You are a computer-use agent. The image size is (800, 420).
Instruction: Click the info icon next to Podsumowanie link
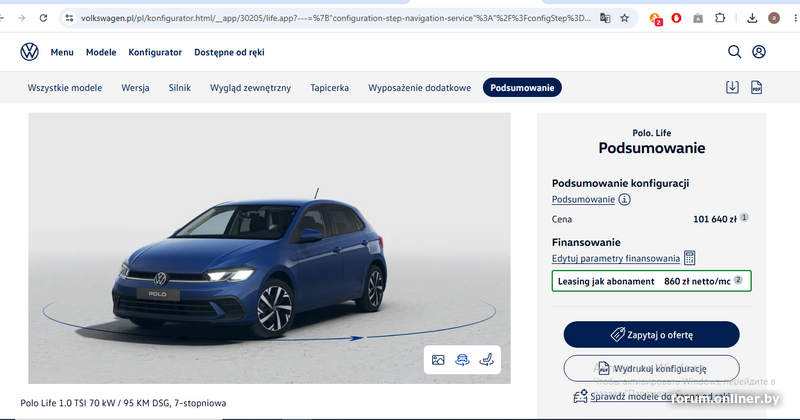pyautogui.click(x=624, y=200)
